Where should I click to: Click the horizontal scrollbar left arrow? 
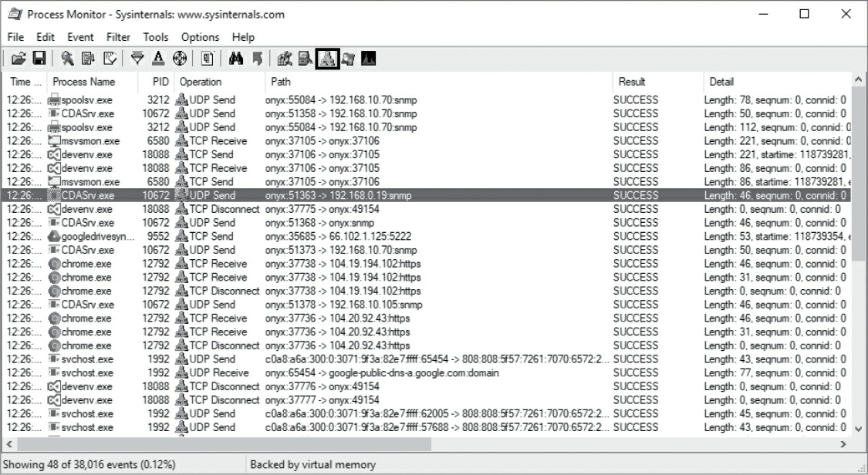(x=8, y=444)
